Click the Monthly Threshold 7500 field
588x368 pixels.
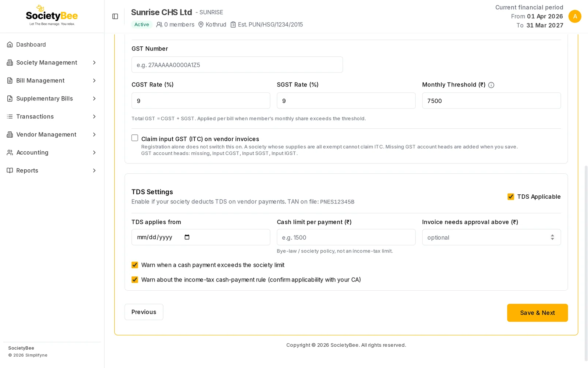pyautogui.click(x=491, y=101)
